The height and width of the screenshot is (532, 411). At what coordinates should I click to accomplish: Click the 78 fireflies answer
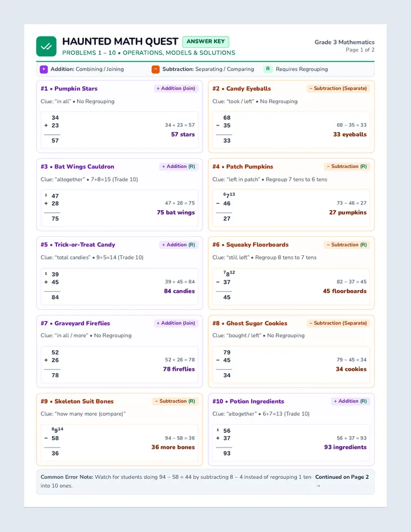[x=179, y=369]
